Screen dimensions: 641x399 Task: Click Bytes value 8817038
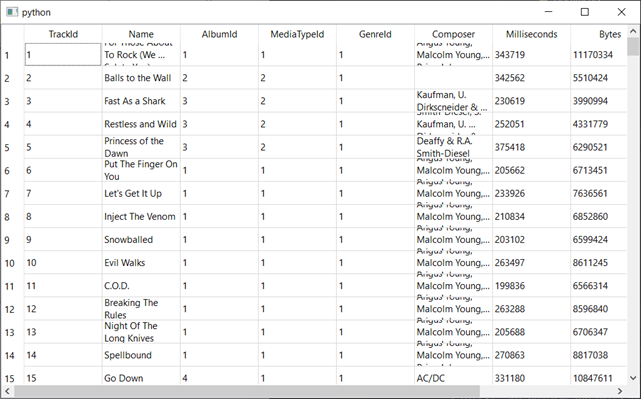click(599, 355)
